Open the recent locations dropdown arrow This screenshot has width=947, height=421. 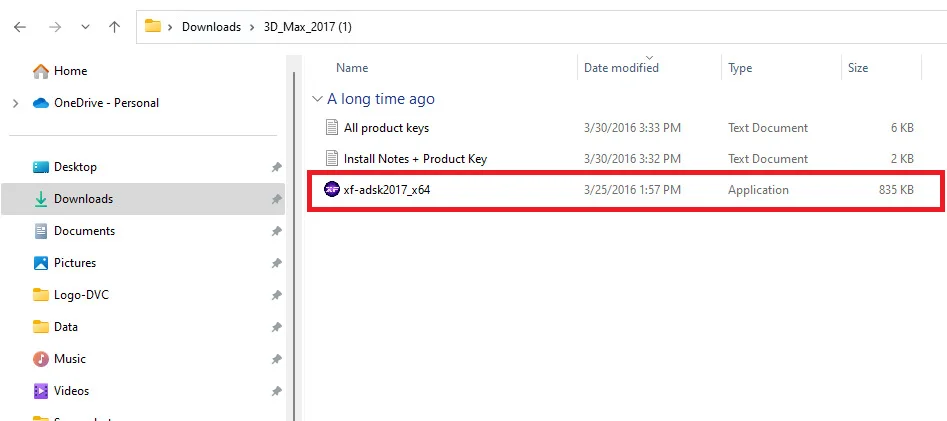click(x=85, y=27)
